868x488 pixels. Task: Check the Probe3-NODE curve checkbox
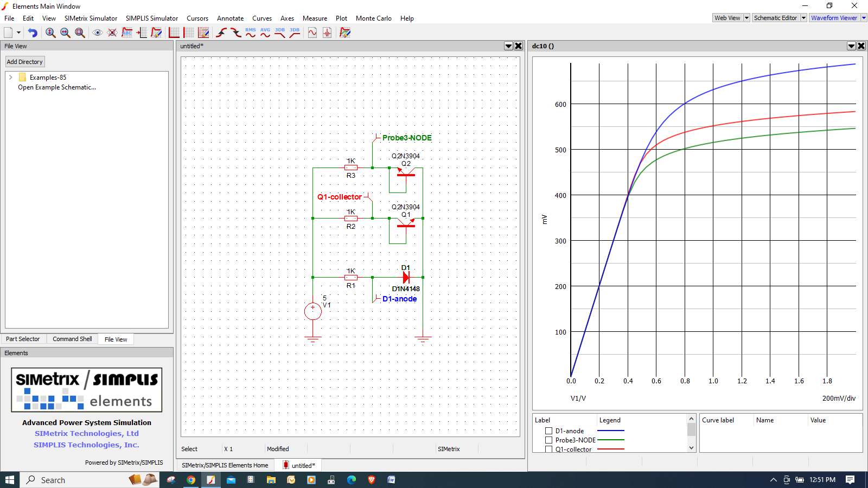(x=548, y=440)
